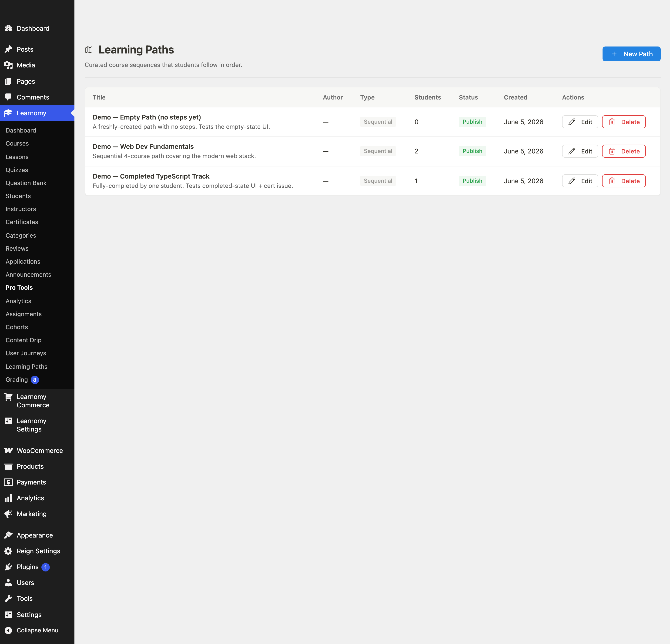Click the Reign Settings gear icon
Screen dimensions: 670x644
tap(9, 551)
